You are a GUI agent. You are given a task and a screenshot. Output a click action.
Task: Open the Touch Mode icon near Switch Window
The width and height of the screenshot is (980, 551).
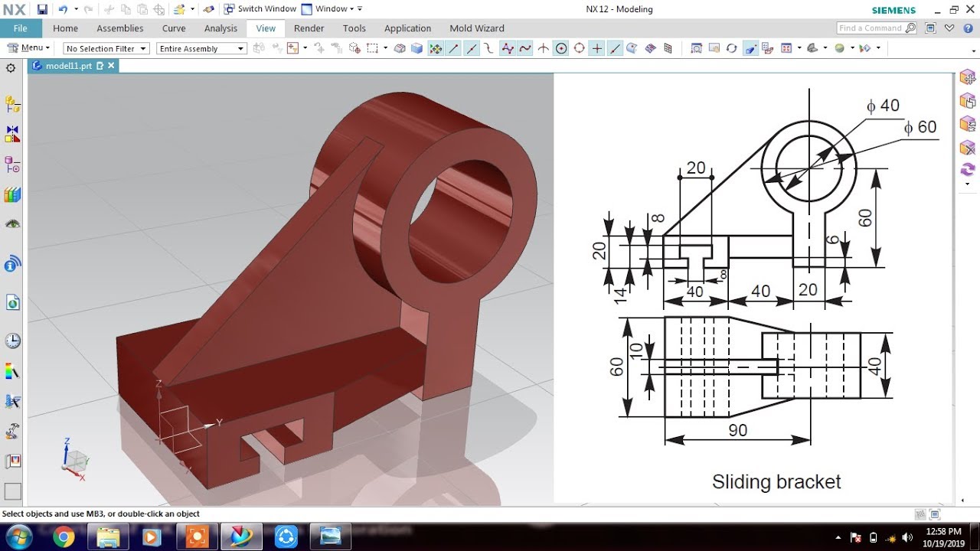(x=208, y=9)
